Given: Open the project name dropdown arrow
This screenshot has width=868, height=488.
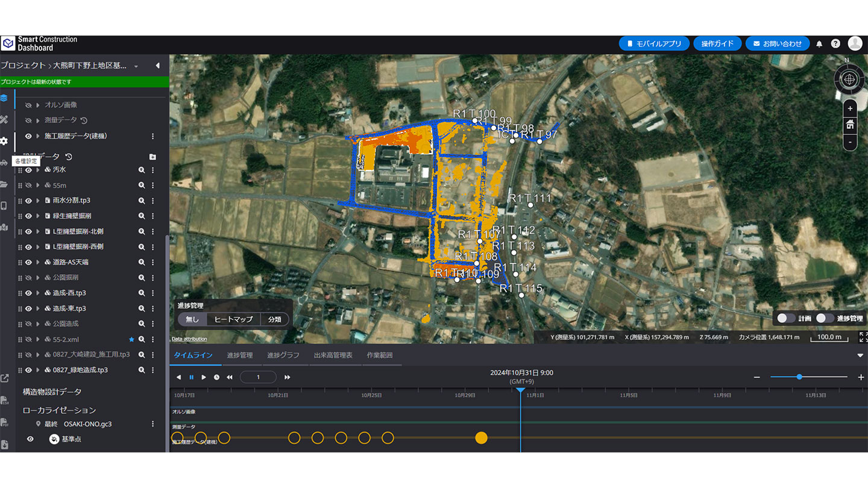Looking at the screenshot, I should click(136, 66).
